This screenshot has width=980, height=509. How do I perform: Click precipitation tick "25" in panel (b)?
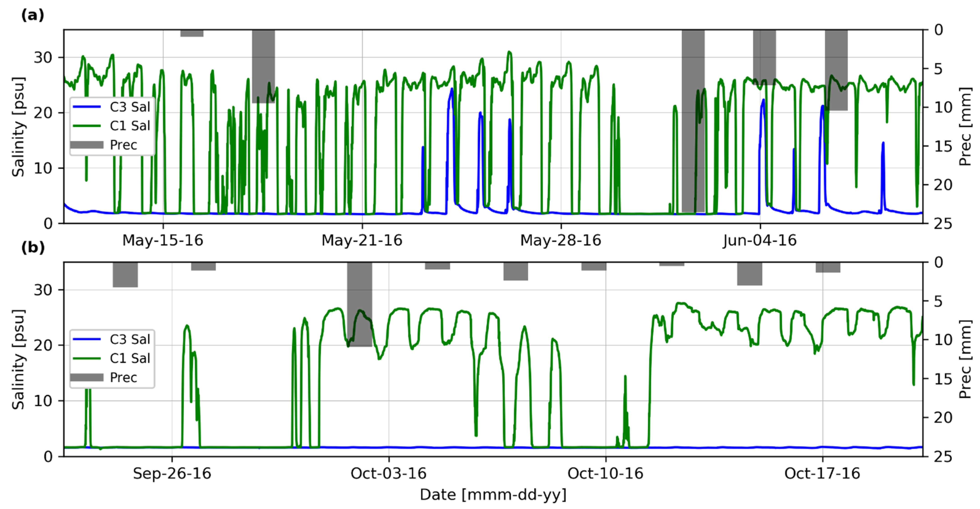tap(943, 456)
